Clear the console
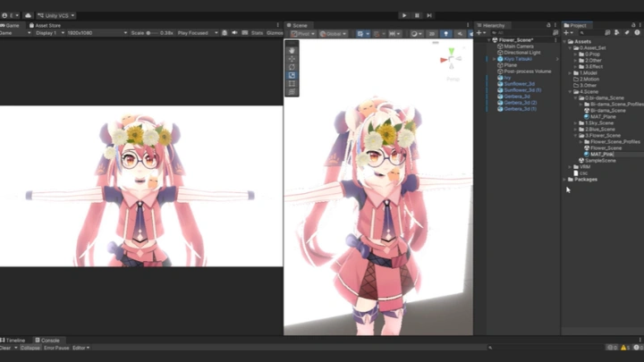This screenshot has height=362, width=644. coord(5,348)
